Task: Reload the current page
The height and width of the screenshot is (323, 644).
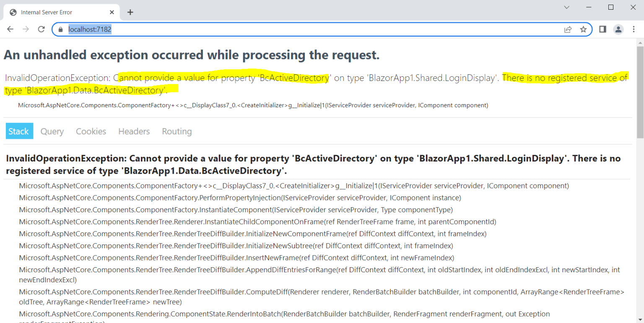Action: [x=41, y=29]
